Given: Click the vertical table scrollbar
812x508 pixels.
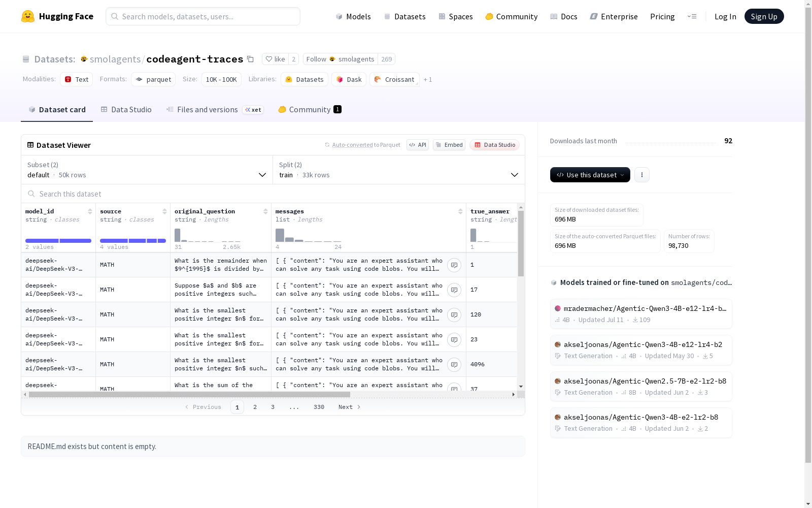Looking at the screenshot, I should (x=521, y=244).
